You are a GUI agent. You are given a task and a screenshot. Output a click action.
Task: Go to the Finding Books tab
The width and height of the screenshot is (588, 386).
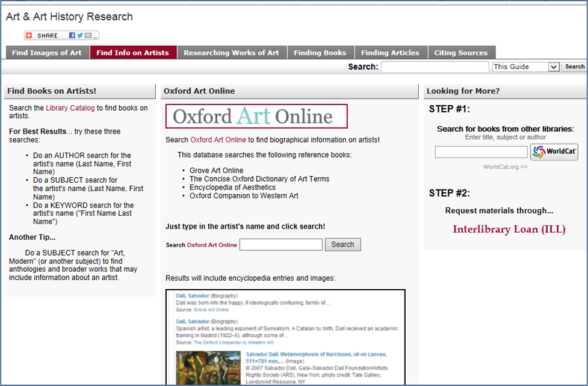tap(320, 53)
